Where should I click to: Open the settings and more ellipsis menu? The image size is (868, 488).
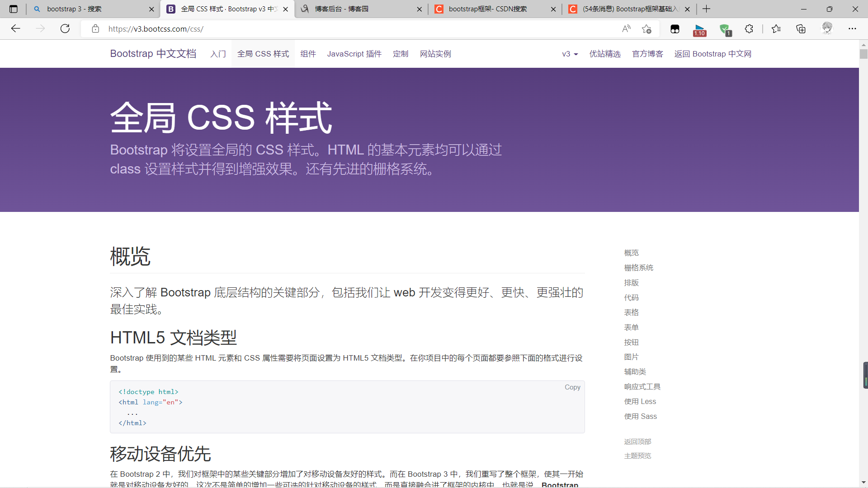click(x=852, y=29)
